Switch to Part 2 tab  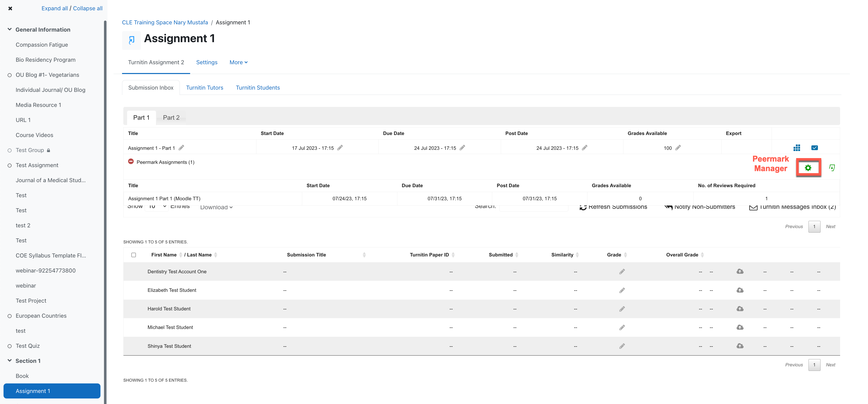click(171, 117)
